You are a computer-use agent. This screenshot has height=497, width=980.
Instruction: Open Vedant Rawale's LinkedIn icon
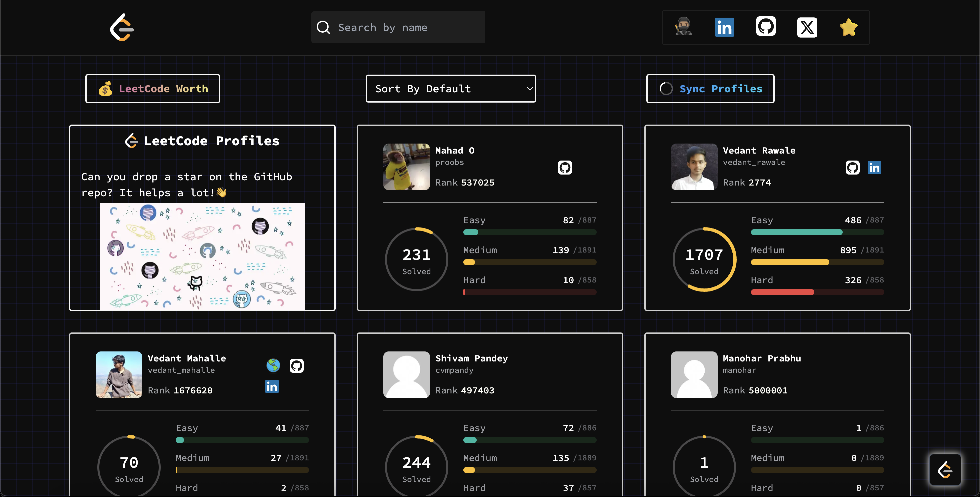point(874,168)
